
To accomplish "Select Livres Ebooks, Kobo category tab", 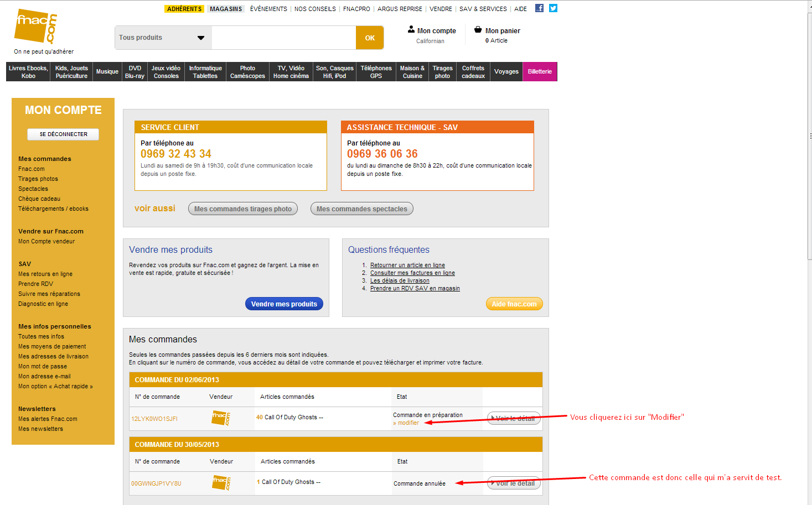I will (x=28, y=72).
